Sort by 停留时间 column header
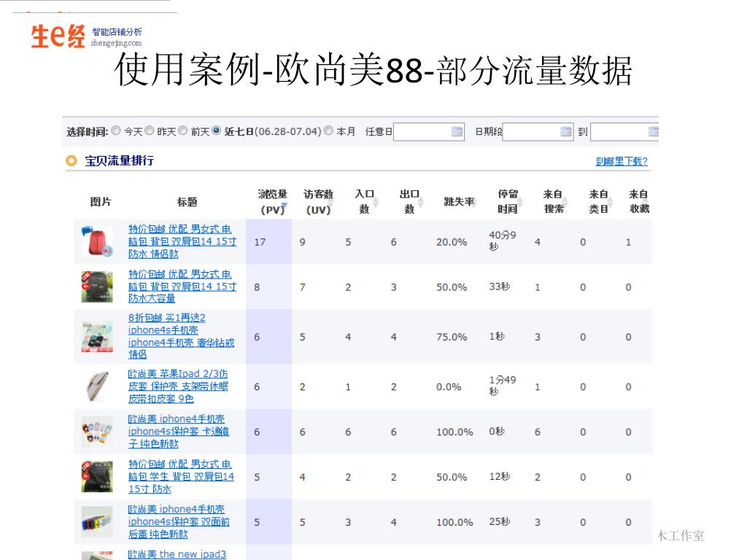 pyautogui.click(x=509, y=201)
